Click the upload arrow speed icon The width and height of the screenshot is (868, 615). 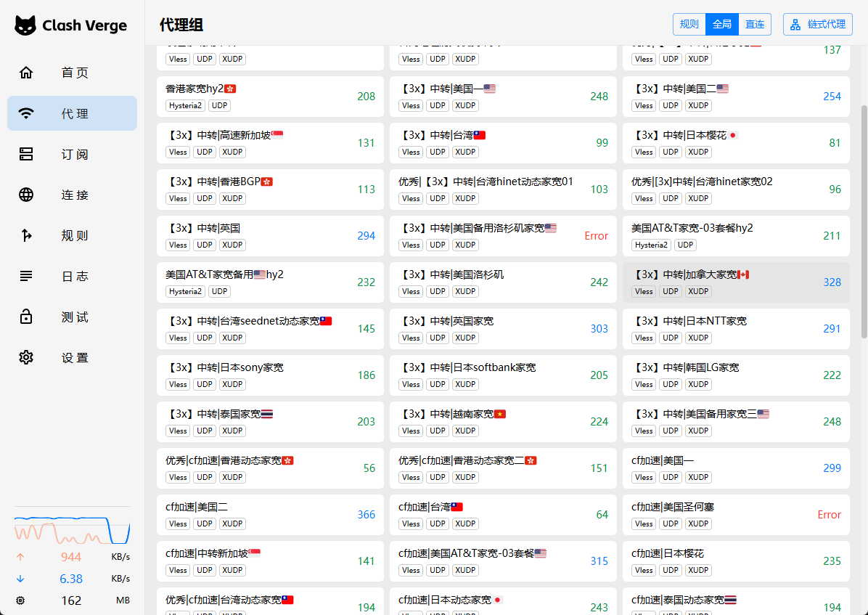point(20,557)
